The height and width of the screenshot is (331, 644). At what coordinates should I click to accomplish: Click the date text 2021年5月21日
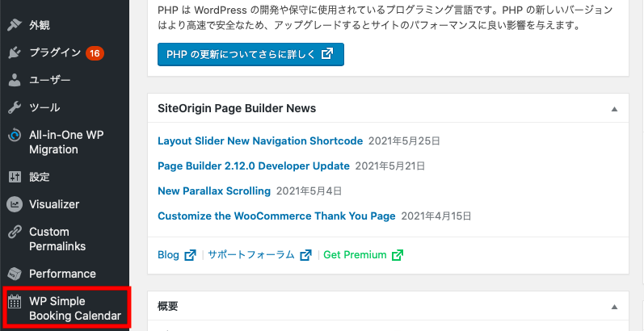click(x=390, y=166)
